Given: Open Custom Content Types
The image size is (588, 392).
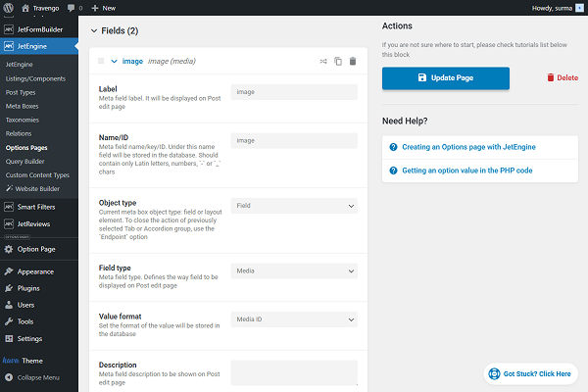Looking at the screenshot, I should click(37, 174).
